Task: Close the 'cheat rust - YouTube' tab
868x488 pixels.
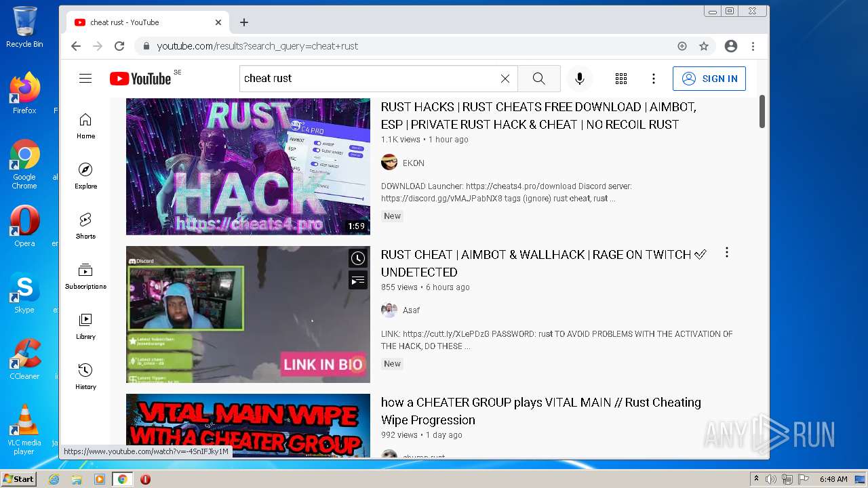Action: pos(218,22)
